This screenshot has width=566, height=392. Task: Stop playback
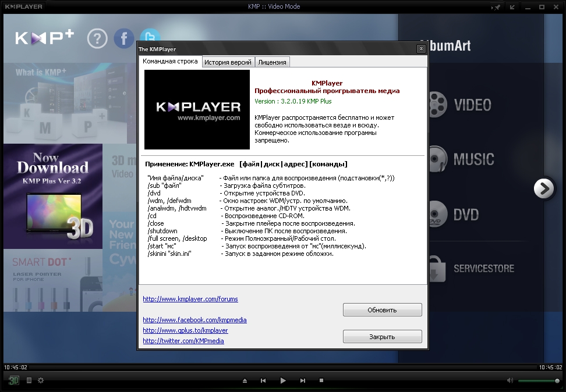321,380
